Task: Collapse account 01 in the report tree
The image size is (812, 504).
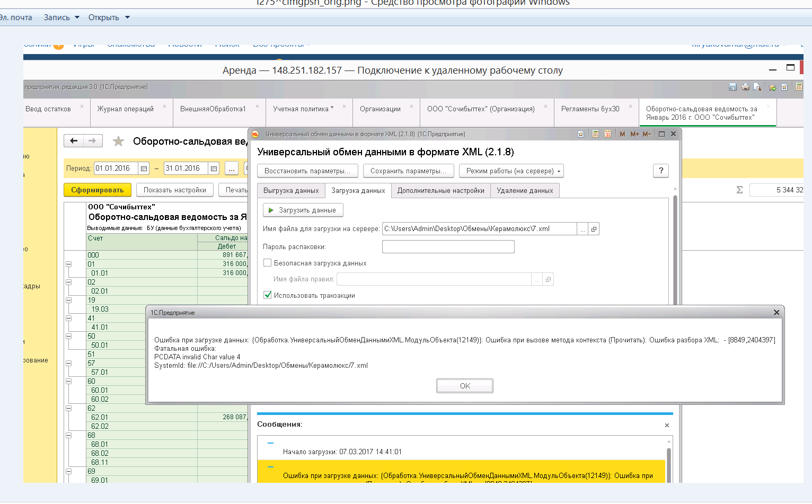Action: pyautogui.click(x=68, y=264)
